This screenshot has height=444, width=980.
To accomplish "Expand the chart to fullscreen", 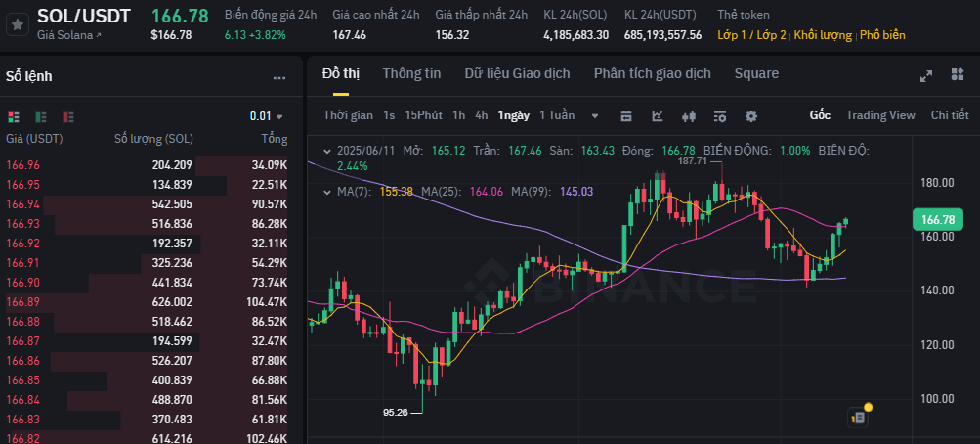I will [926, 75].
